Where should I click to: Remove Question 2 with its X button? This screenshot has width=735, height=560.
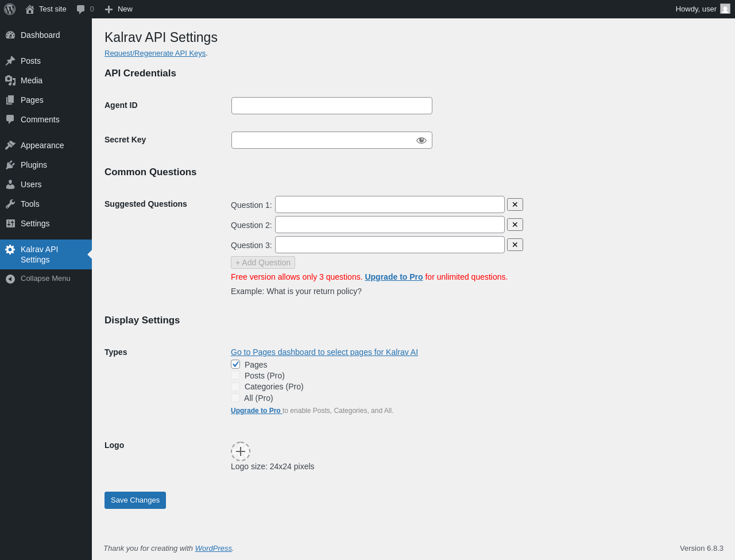[x=515, y=225]
